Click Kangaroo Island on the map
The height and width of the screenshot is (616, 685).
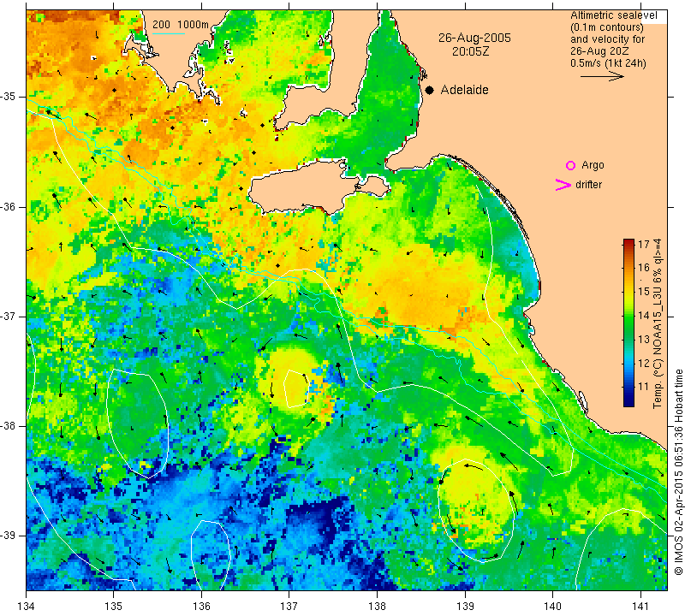pos(306,187)
